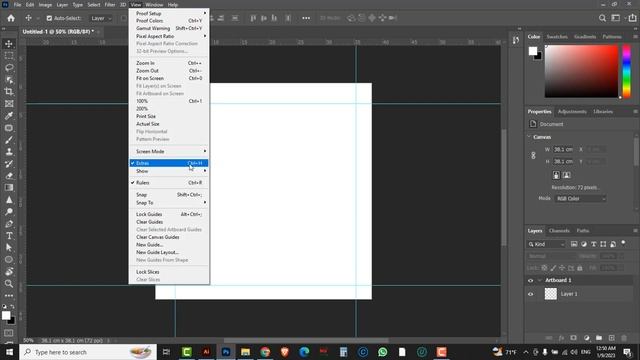Click the filter for pixel layers icon
640x360 pixels.
(x=574, y=244)
